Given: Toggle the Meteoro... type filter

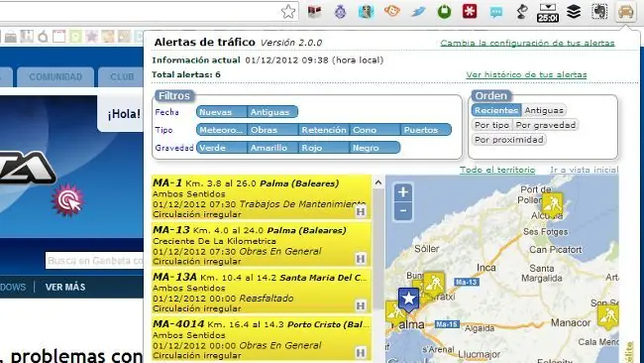Looking at the screenshot, I should [222, 130].
